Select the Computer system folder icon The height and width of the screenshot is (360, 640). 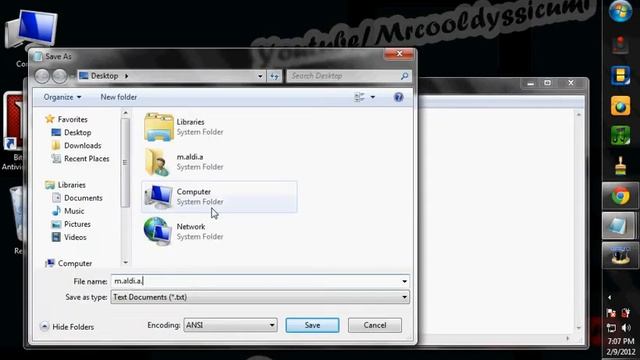[159, 197]
